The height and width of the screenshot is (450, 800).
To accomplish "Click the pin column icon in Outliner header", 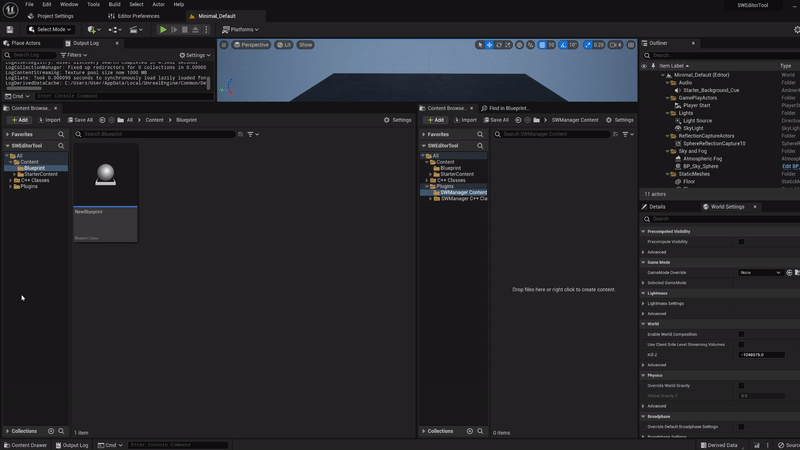I will tap(653, 66).
